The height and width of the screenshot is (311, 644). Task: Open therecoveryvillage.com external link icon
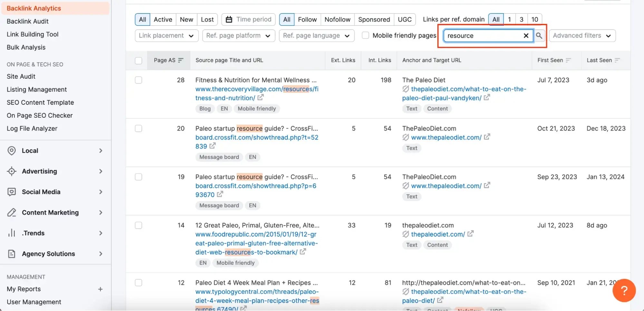click(x=261, y=97)
